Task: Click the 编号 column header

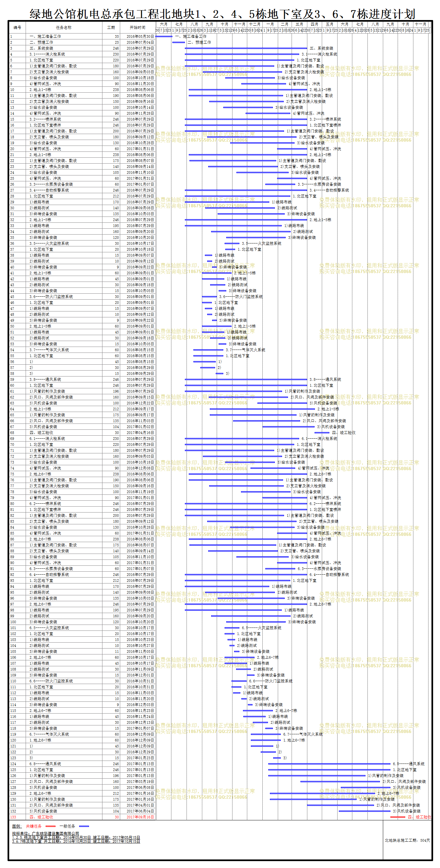Action: tap(17, 28)
